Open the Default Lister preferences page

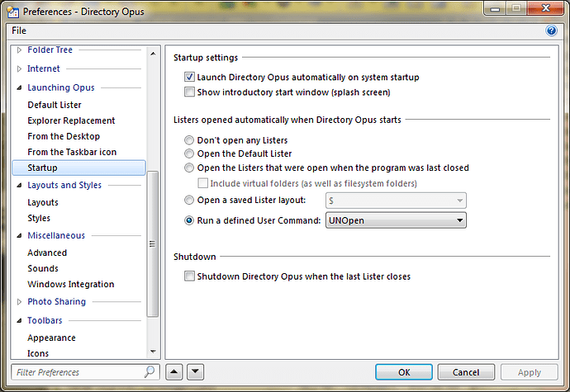click(x=55, y=105)
